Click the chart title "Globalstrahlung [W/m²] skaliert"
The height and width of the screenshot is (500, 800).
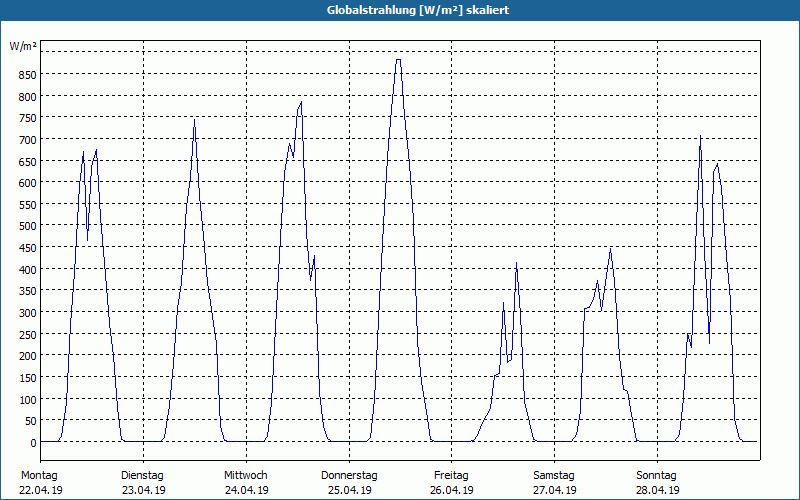pos(418,10)
